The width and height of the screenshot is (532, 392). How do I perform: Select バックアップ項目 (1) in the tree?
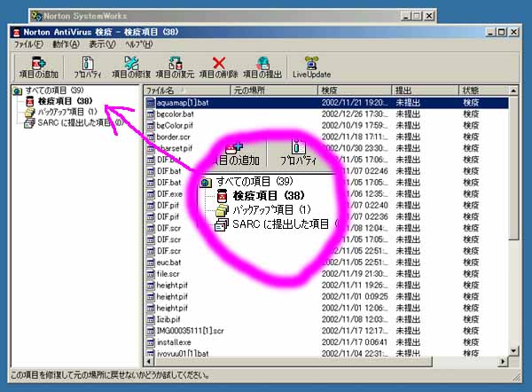67,112
